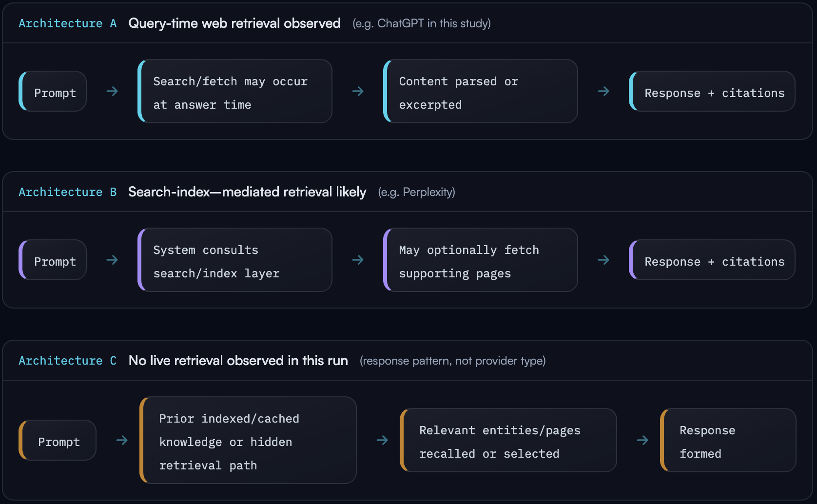
Task: Click the arrow after Prompt in Architecture A
Action: 112,91
